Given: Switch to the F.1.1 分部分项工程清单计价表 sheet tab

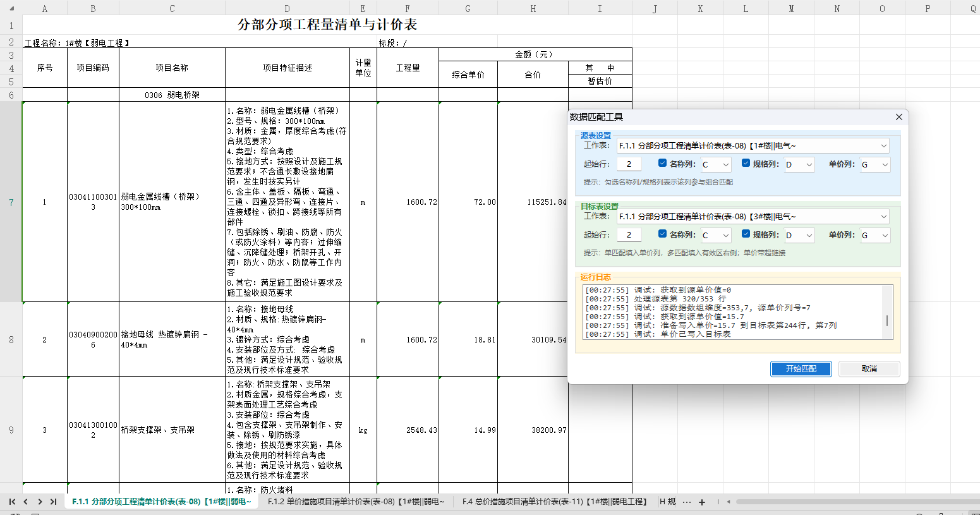Looking at the screenshot, I should [161, 502].
